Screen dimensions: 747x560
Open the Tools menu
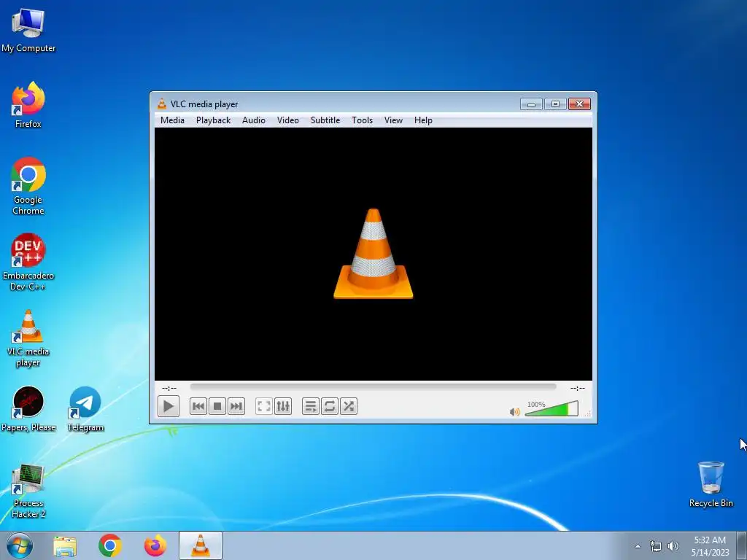362,120
